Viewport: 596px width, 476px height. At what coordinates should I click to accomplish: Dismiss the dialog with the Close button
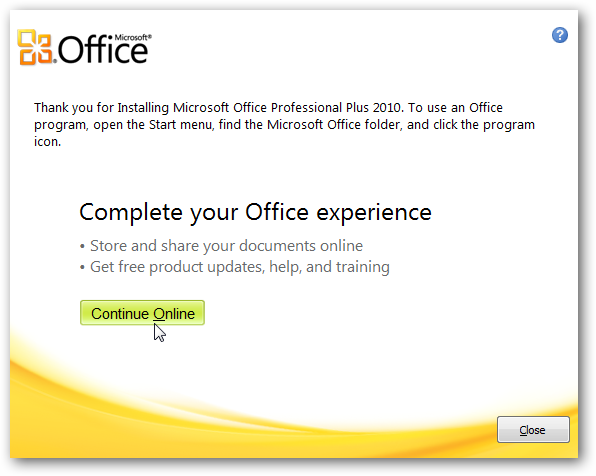click(x=533, y=430)
